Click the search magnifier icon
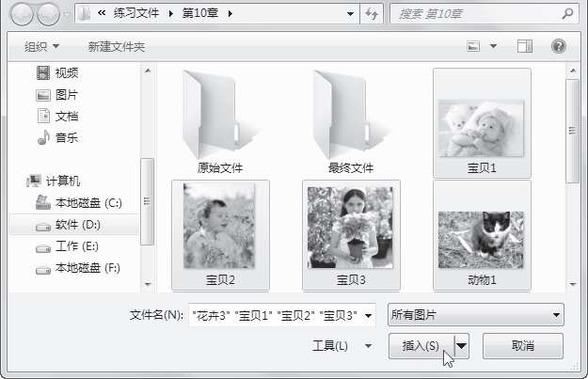The image size is (588, 379). tap(567, 14)
